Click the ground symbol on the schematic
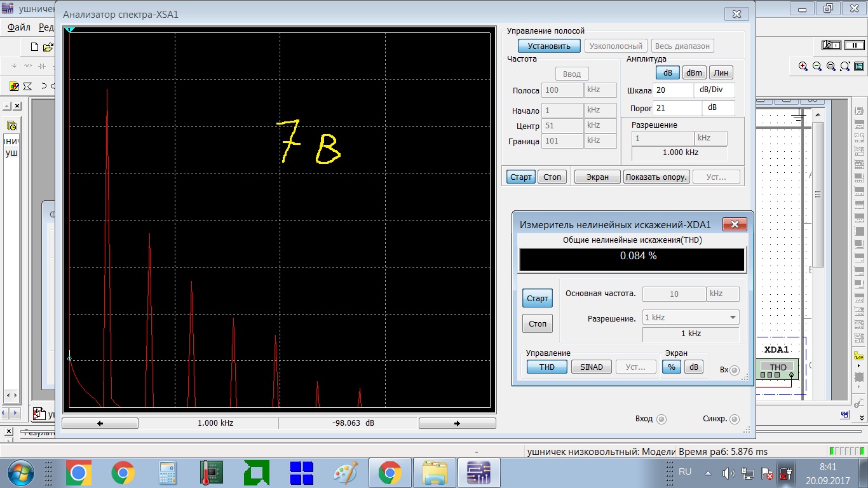The height and width of the screenshot is (488, 868). 799,114
